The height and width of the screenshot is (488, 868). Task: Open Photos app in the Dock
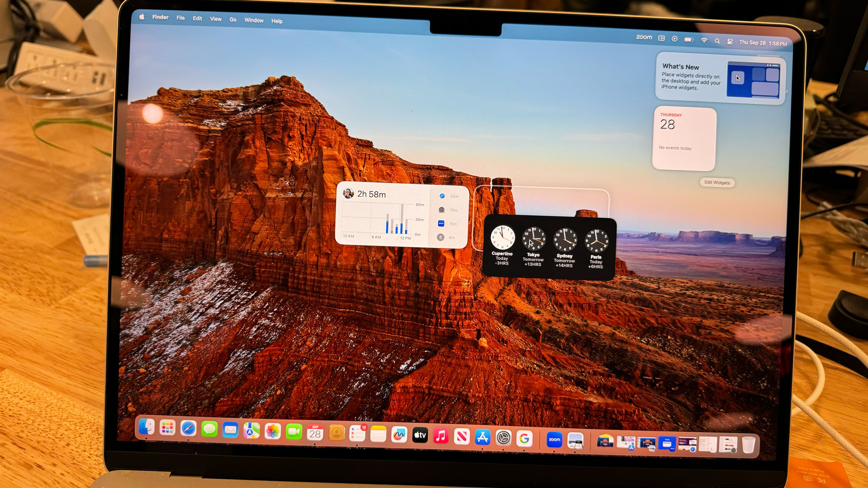pyautogui.click(x=273, y=432)
